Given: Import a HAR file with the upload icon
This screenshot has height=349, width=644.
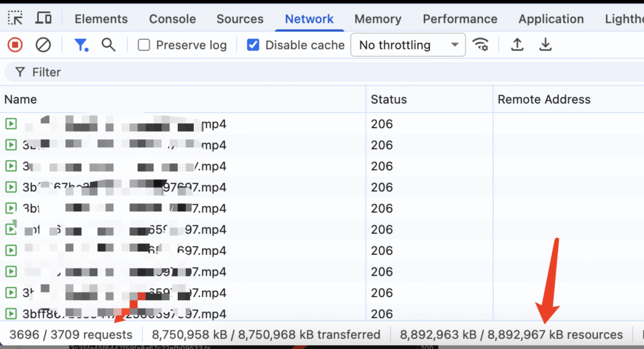Looking at the screenshot, I should [517, 45].
